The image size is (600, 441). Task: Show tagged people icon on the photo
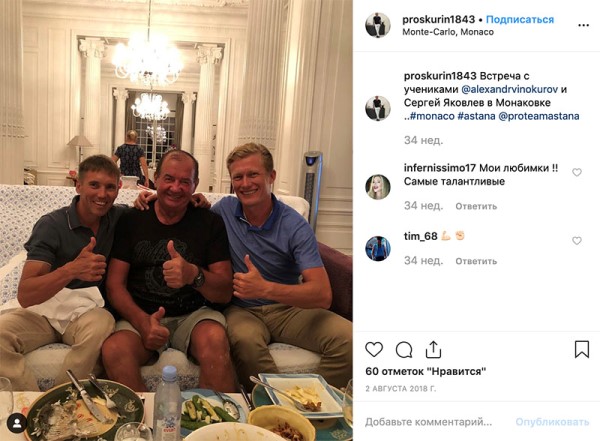click(17, 423)
